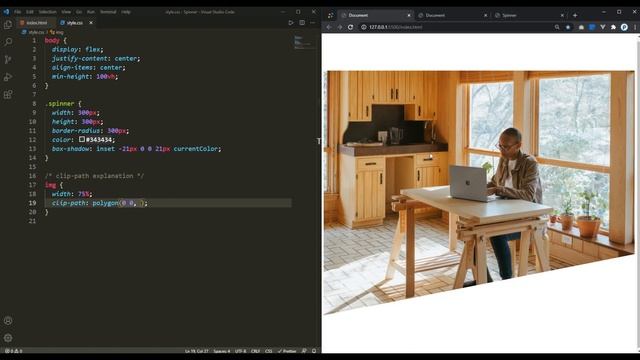This screenshot has width=640, height=360.
Task: Select the Spinner browser tab
Action: (529, 15)
